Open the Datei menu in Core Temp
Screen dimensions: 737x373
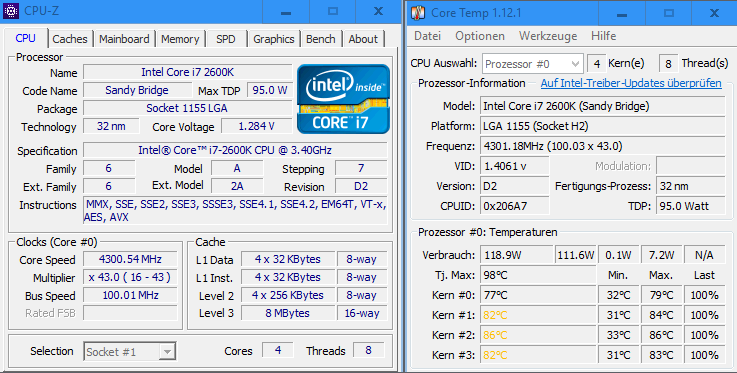[x=427, y=36]
